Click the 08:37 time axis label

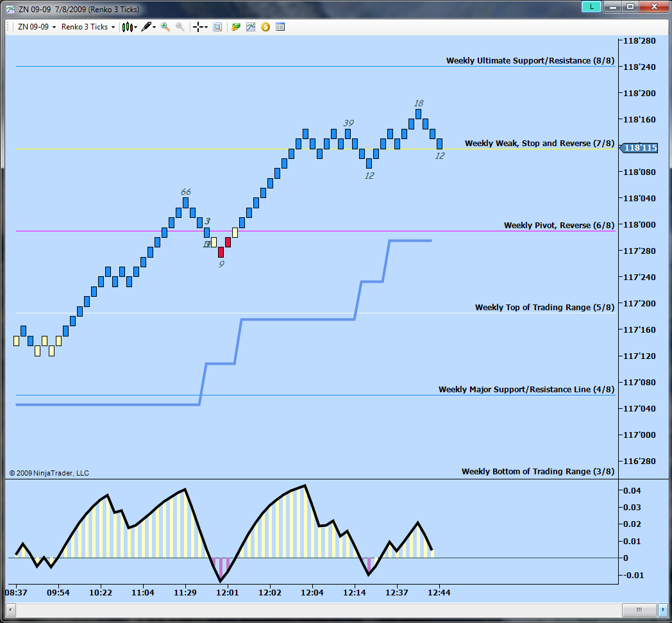click(x=16, y=593)
